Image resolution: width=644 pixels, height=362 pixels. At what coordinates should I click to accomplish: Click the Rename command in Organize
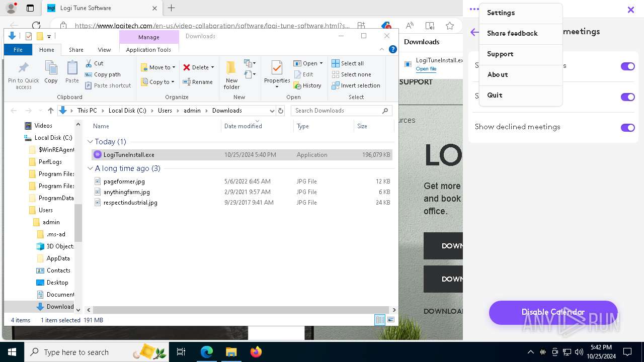click(x=197, y=82)
